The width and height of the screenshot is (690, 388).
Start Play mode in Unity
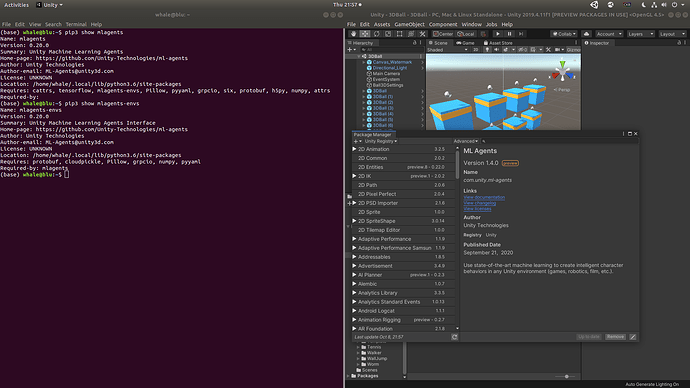click(498, 34)
